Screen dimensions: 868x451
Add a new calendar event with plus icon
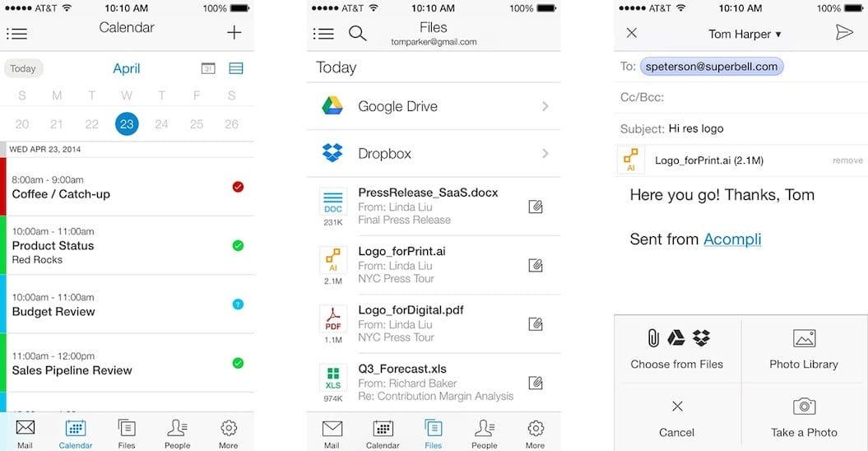pyautogui.click(x=234, y=33)
